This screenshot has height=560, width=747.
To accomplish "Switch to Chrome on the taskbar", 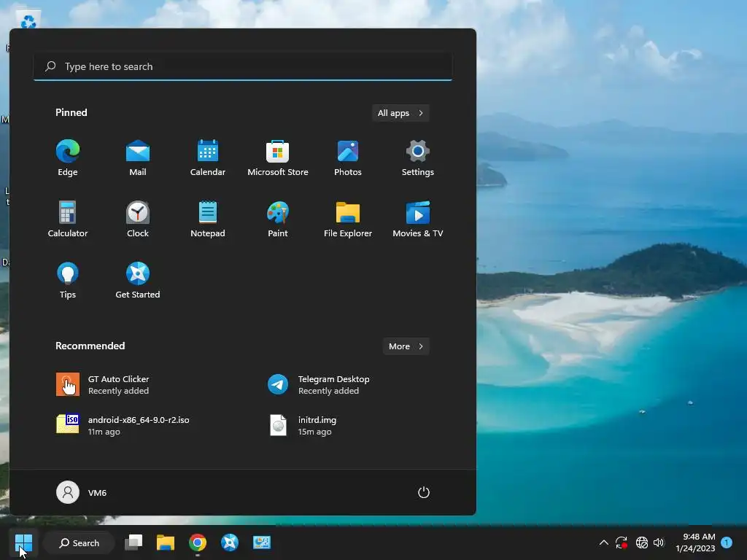I will [197, 542].
